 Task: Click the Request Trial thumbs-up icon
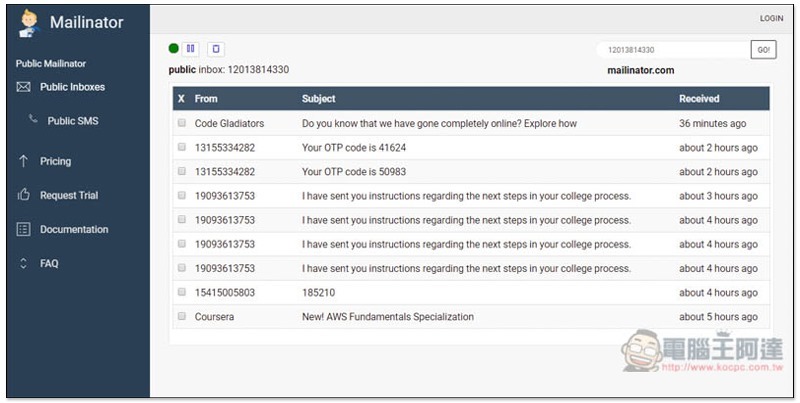click(24, 195)
